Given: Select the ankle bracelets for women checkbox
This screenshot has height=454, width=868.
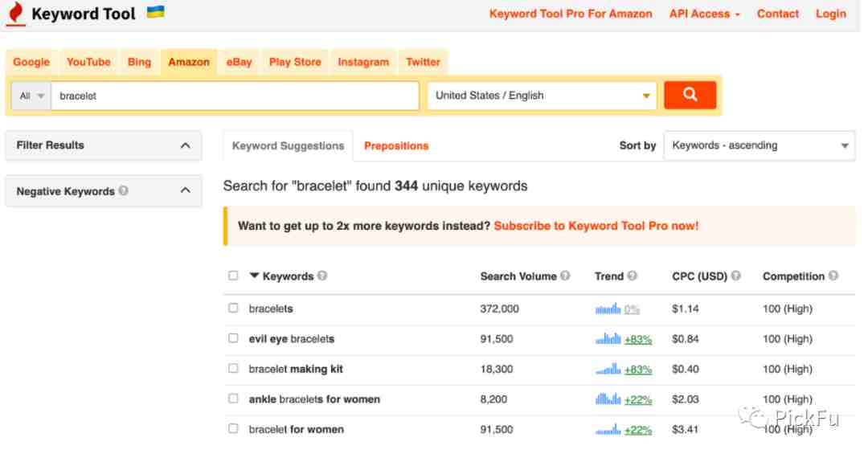Looking at the screenshot, I should coord(233,399).
